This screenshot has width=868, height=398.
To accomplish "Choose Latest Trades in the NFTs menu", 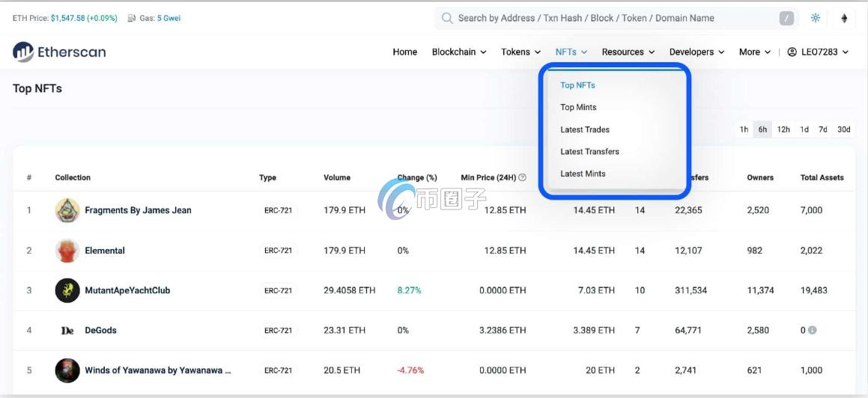I will coord(585,129).
